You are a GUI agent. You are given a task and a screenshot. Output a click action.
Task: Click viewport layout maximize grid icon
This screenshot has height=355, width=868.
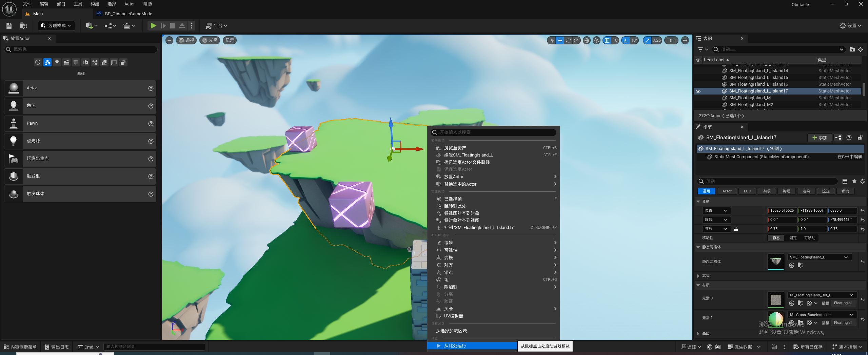tap(685, 40)
